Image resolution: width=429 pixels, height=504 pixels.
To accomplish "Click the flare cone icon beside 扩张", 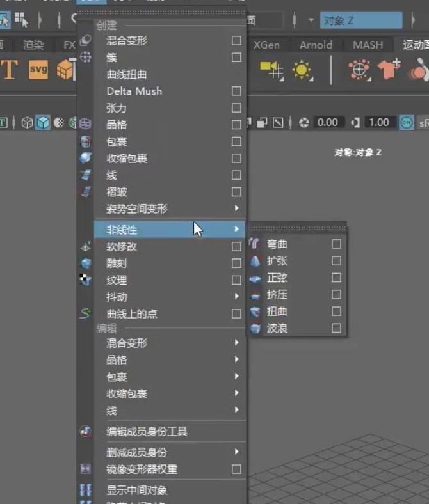I will 255,261.
